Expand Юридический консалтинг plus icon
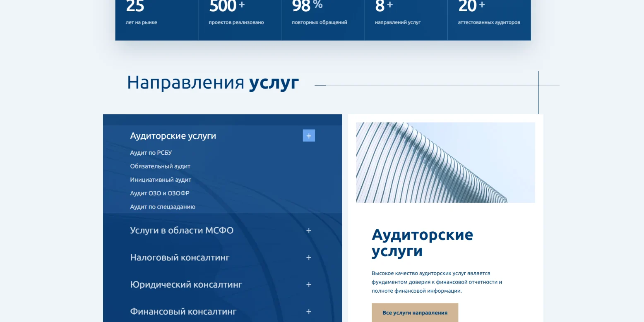 pyautogui.click(x=309, y=285)
